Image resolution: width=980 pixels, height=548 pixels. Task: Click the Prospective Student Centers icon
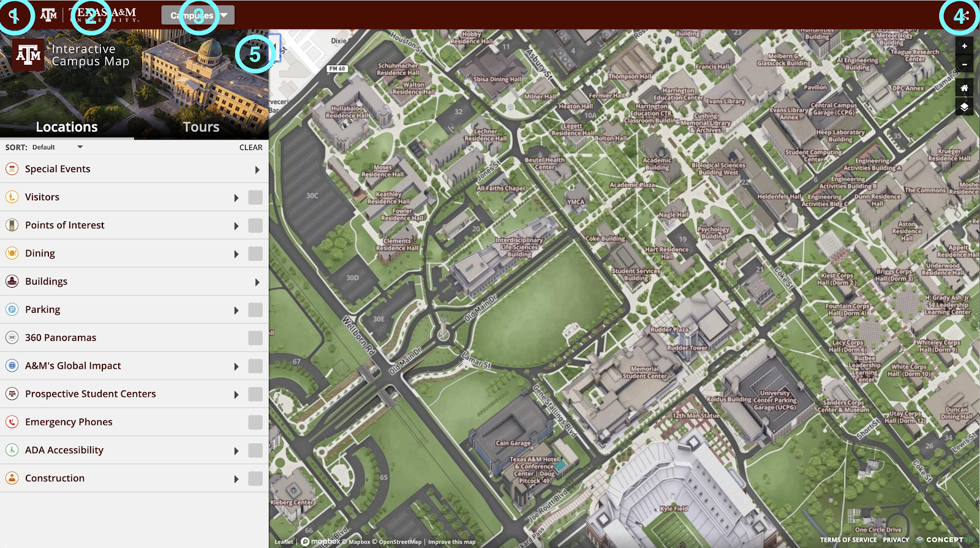12,394
